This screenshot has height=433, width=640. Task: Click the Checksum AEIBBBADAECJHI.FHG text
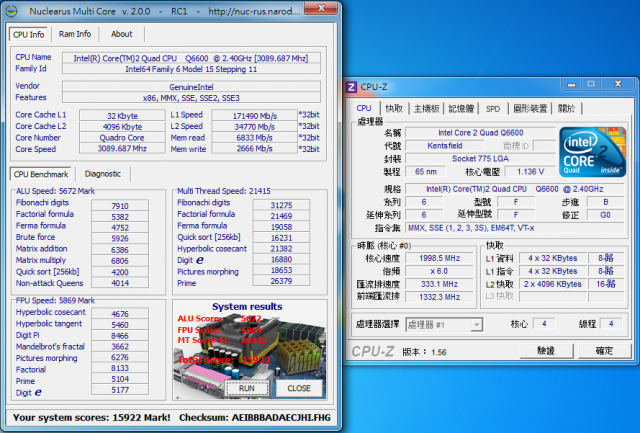[255, 417]
